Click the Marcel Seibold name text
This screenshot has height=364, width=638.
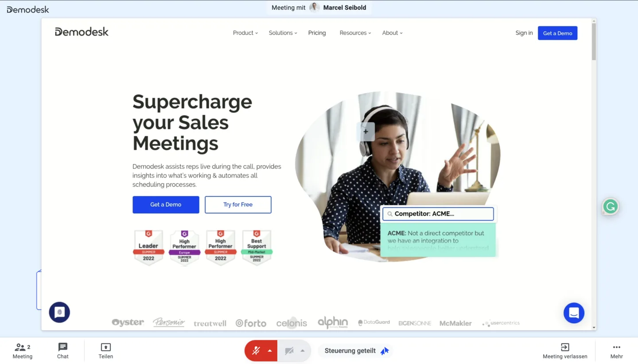coord(345,8)
